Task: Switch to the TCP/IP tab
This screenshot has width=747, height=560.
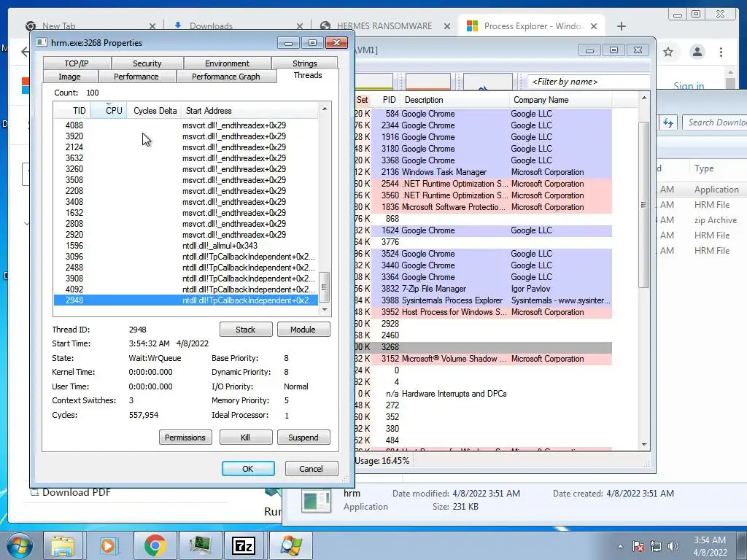Action: [x=77, y=63]
